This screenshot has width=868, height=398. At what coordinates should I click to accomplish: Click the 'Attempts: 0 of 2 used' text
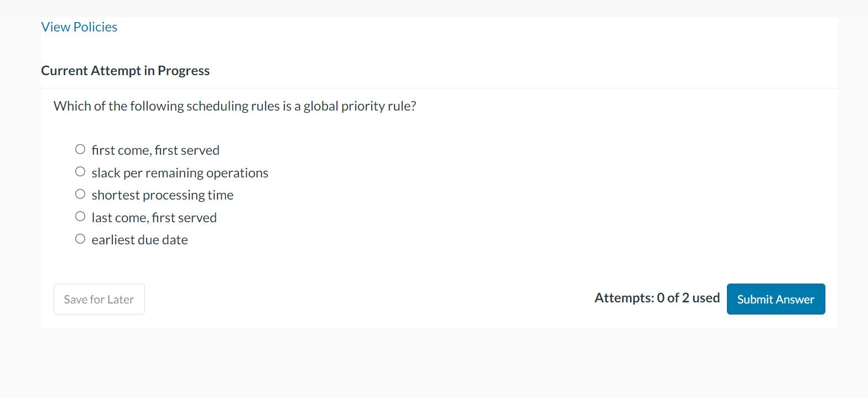(x=657, y=298)
